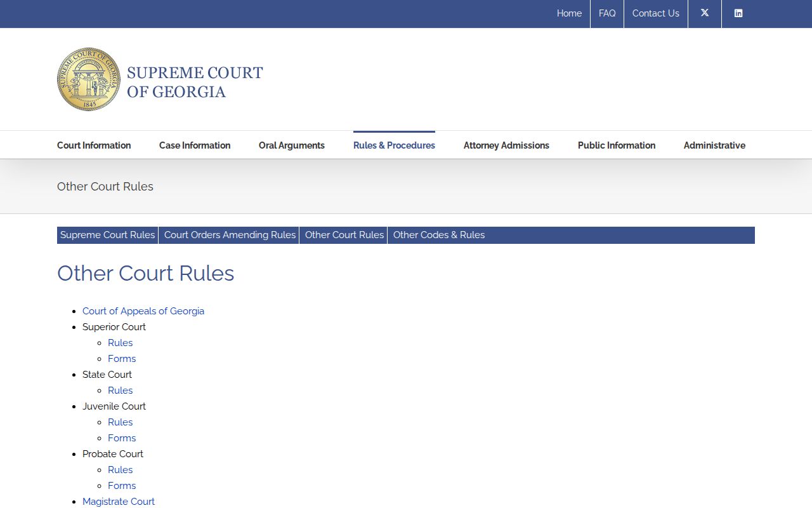Screen dimensions: 812x508
Task: Click the Superior Court list label
Action: [114, 327]
